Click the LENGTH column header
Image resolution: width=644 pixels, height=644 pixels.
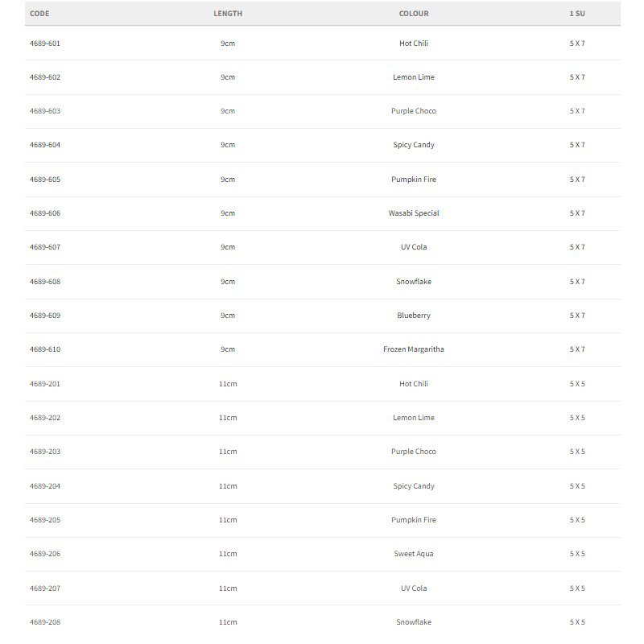[228, 14]
